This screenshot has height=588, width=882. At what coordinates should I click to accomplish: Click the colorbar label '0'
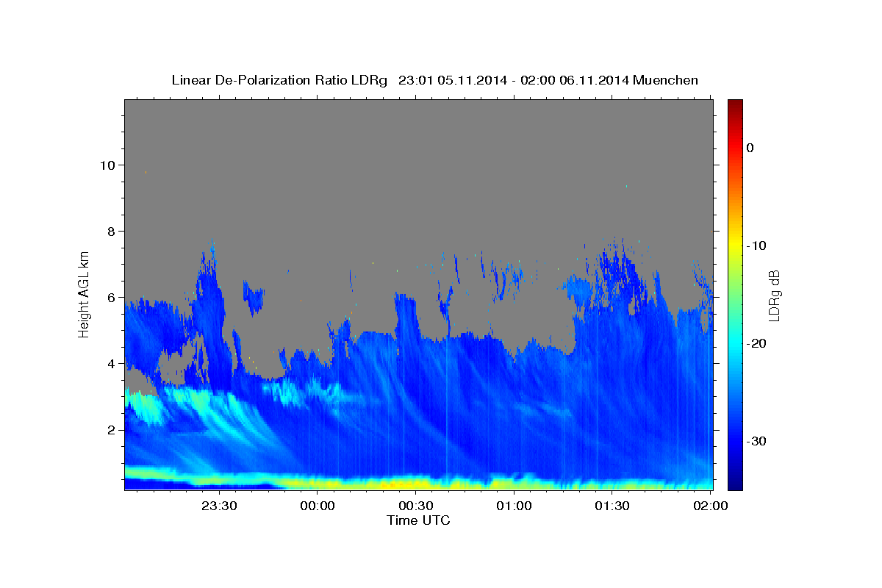(x=750, y=148)
